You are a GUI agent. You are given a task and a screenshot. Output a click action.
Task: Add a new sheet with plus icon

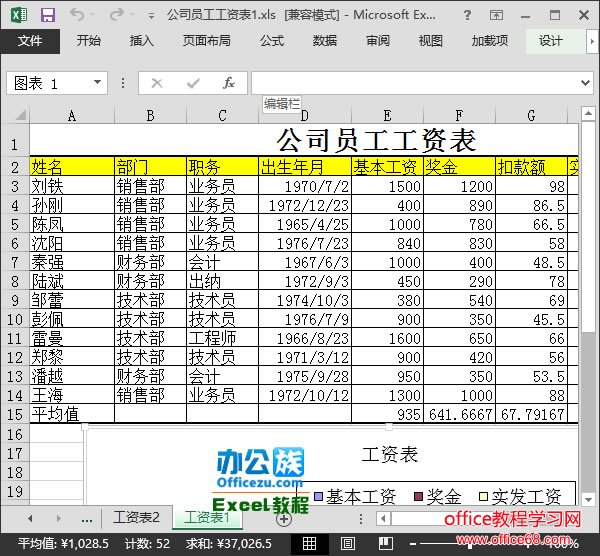coord(284,518)
